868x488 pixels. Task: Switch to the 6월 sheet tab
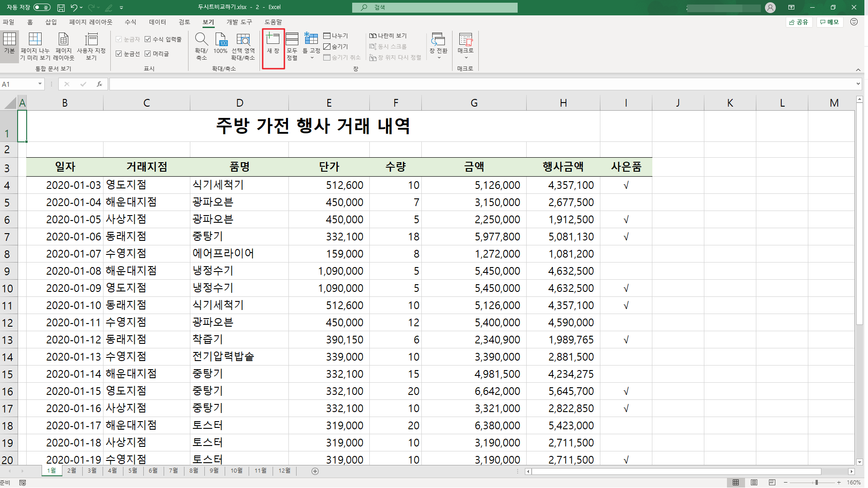[x=153, y=471]
